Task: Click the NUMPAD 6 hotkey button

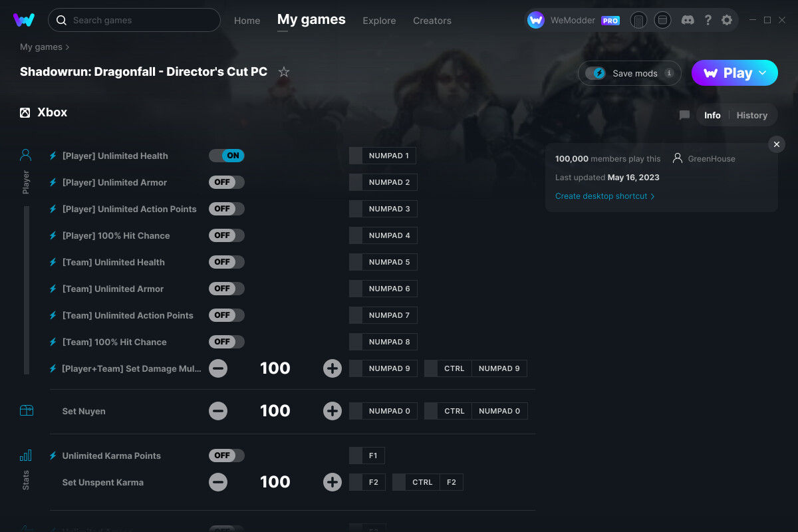Action: 383,289
